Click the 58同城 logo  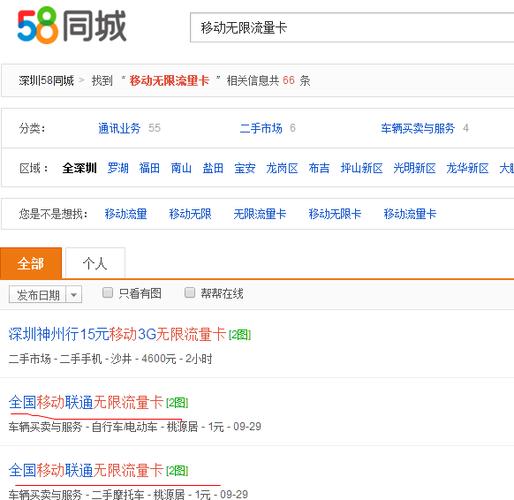(x=72, y=26)
